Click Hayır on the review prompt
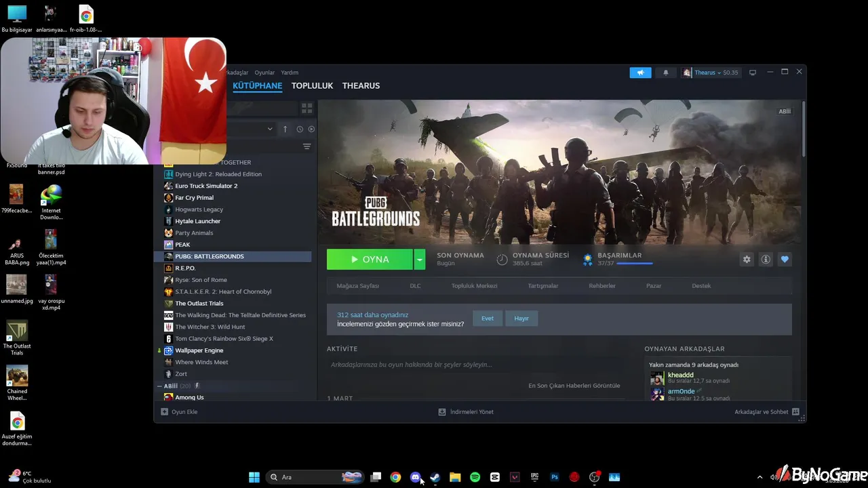The width and height of the screenshot is (868, 488). pyautogui.click(x=521, y=319)
